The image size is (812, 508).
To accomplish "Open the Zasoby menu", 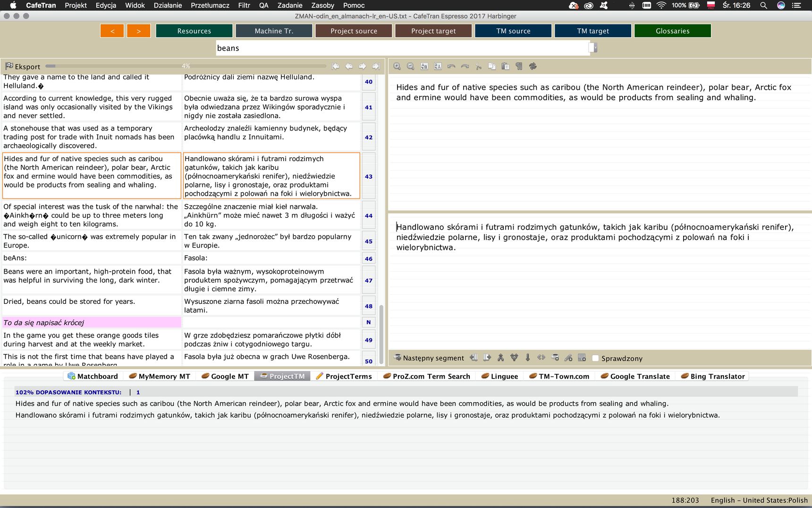I will click(322, 5).
